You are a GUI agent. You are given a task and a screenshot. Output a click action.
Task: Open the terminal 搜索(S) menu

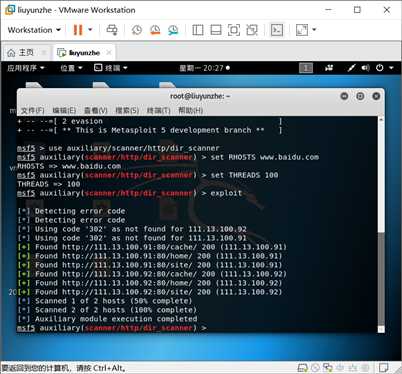[x=127, y=110]
